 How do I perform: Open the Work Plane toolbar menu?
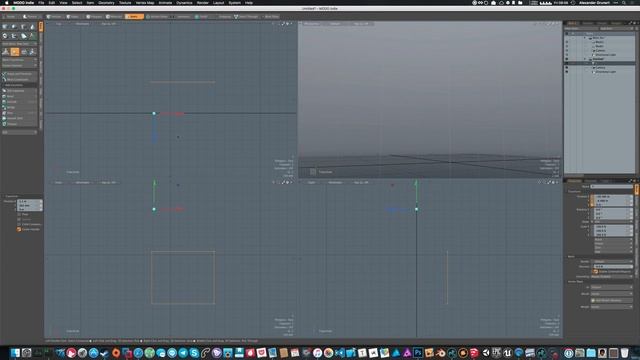click(x=271, y=17)
